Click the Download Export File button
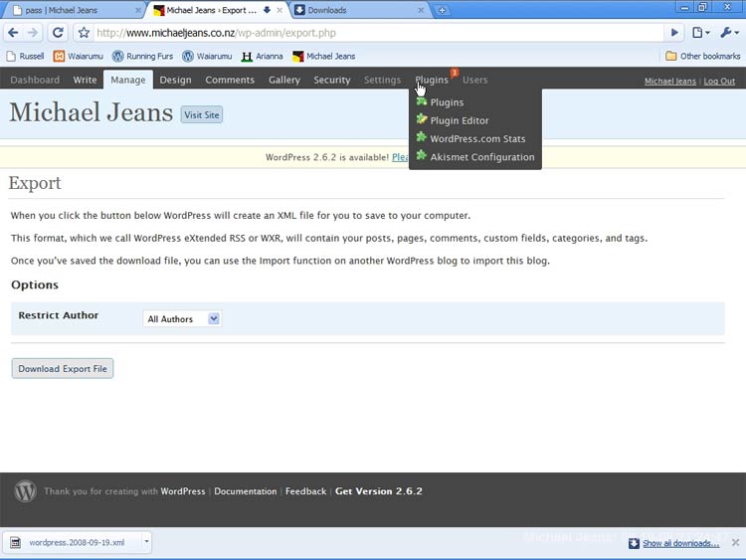The height and width of the screenshot is (560, 746). pyautogui.click(x=63, y=369)
